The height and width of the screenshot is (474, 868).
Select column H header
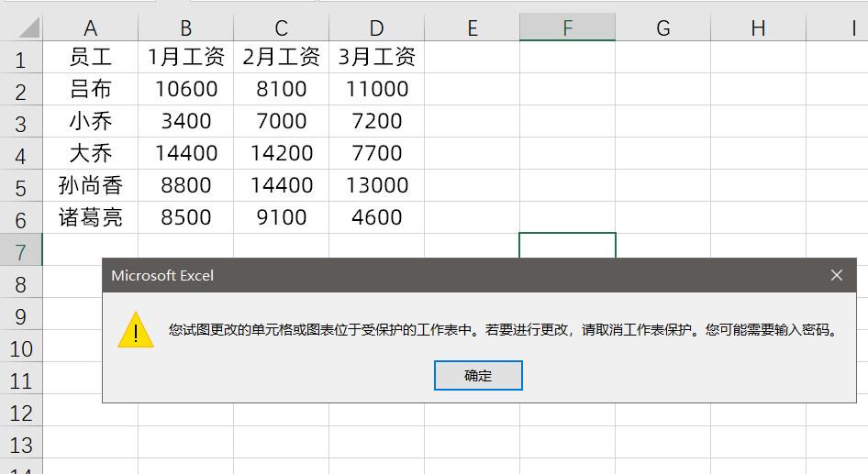759,28
